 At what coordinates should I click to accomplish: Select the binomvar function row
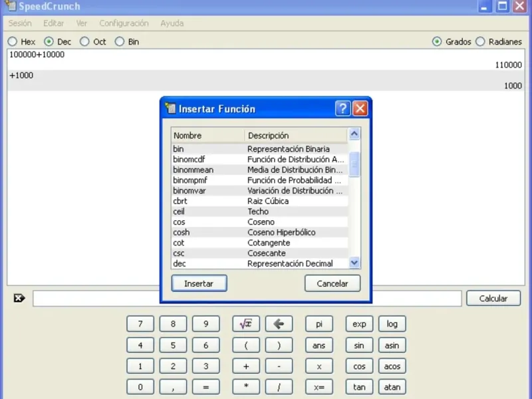click(259, 191)
